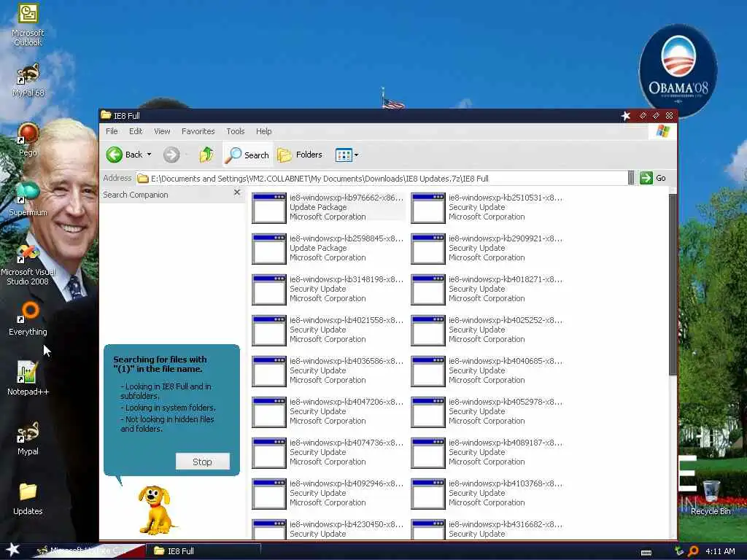
Task: Select the ie8-windowsxp-kb4025252 file icon
Action: (x=428, y=330)
